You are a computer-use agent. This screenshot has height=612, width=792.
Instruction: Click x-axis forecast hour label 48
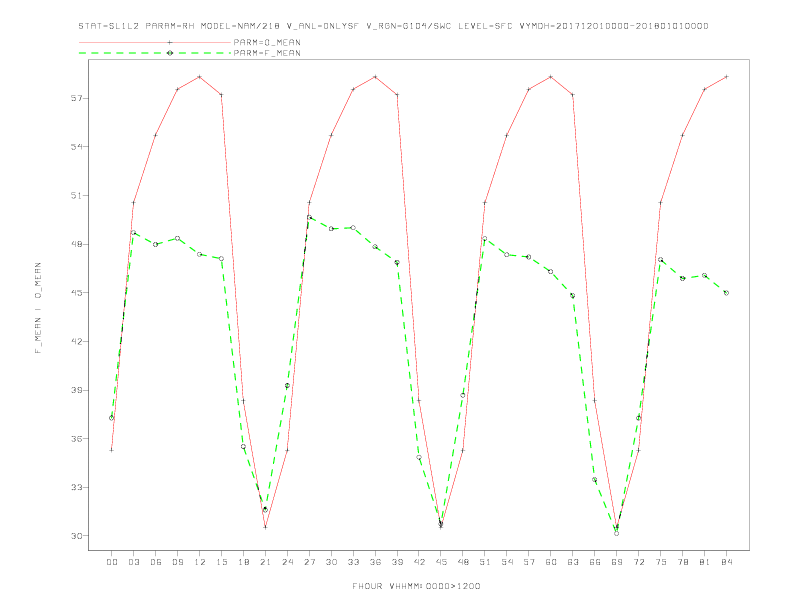463,562
